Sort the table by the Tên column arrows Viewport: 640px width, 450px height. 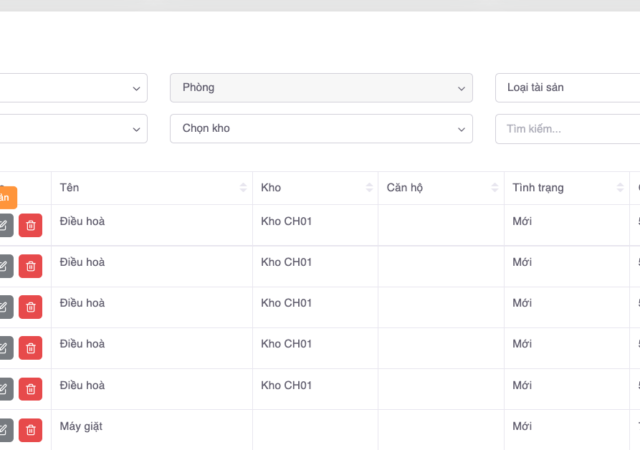tap(243, 188)
